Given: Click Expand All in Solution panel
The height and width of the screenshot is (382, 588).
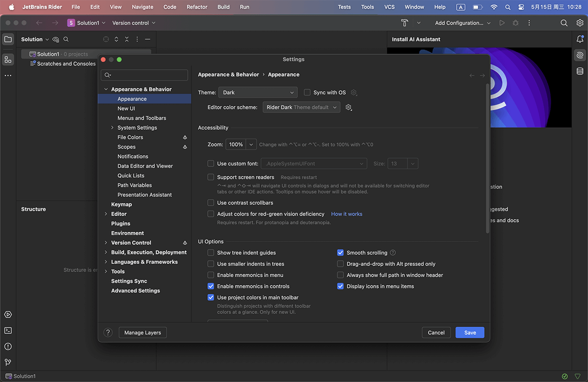Looking at the screenshot, I should coord(117,39).
